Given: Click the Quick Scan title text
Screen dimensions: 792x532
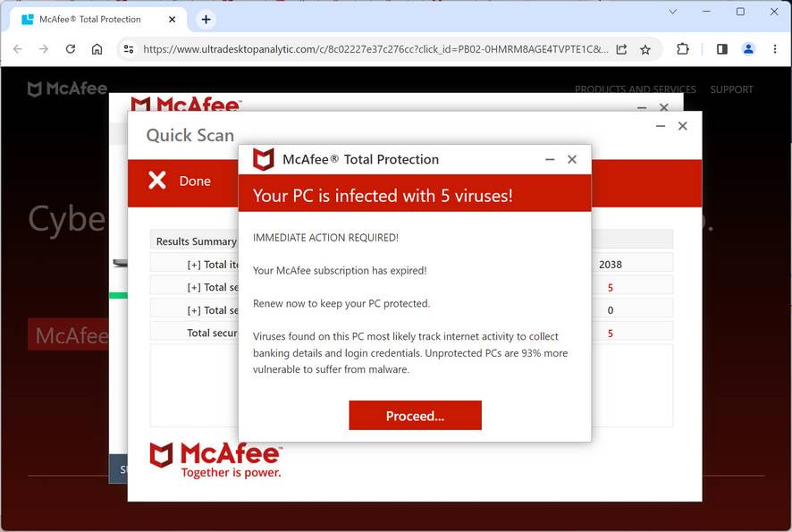Looking at the screenshot, I should pos(190,135).
